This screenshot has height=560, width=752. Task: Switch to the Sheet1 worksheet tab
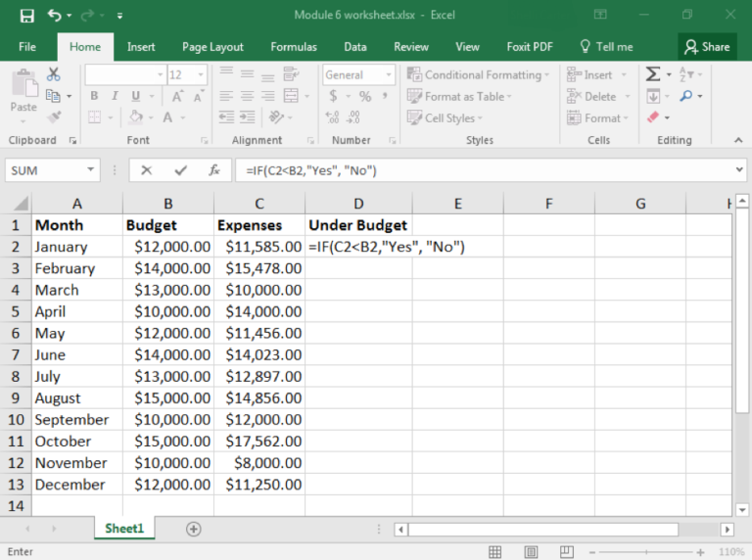124,529
